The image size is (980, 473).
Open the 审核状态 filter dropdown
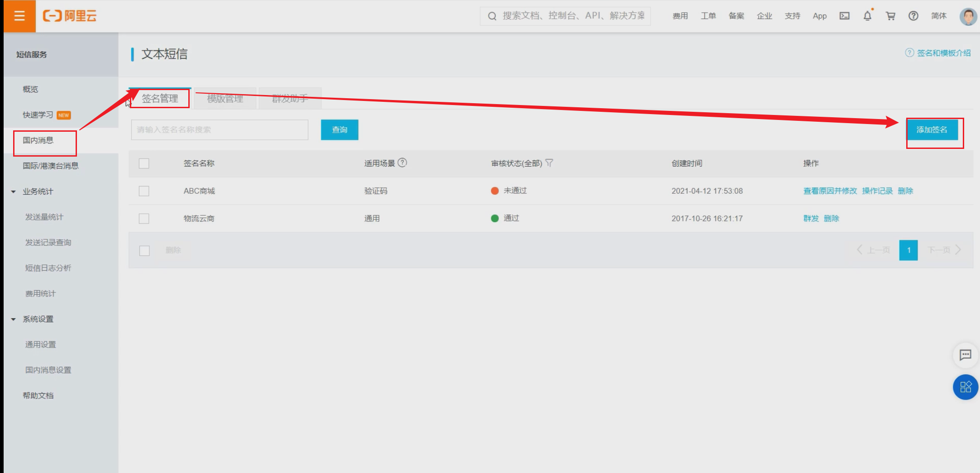click(549, 163)
